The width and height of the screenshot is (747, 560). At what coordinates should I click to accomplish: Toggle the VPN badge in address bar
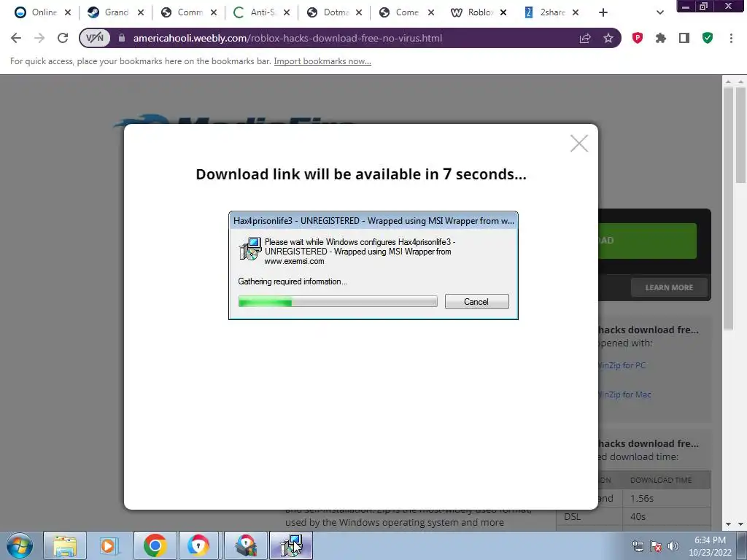pyautogui.click(x=95, y=38)
